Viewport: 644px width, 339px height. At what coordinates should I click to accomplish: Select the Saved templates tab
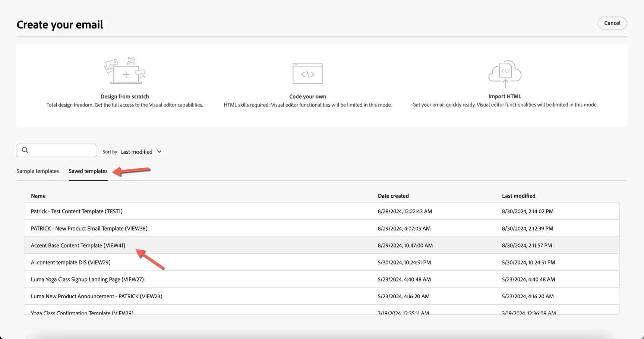(x=88, y=171)
